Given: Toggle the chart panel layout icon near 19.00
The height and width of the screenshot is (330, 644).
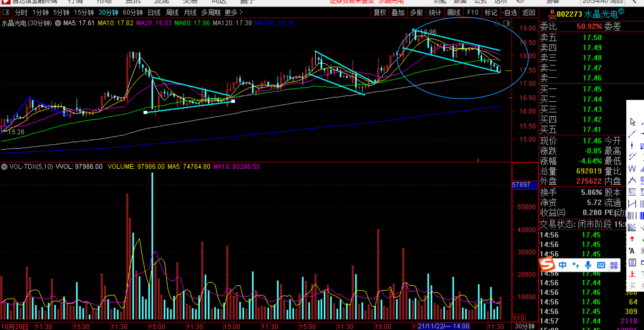Looking at the screenshot, I should pyautogui.click(x=507, y=23).
